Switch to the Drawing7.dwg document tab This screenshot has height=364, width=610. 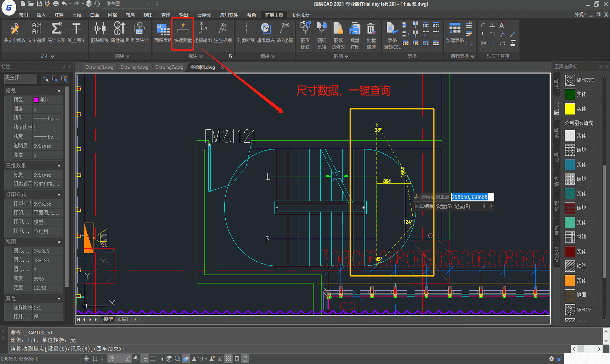(x=169, y=67)
